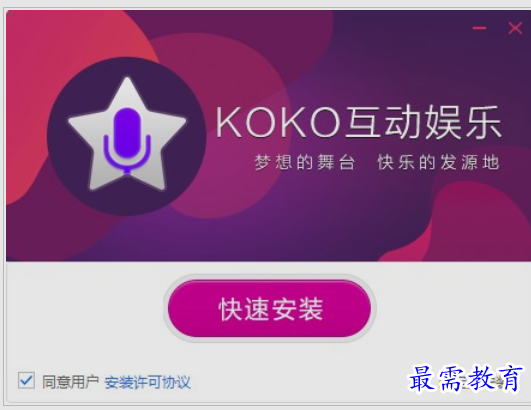The width and height of the screenshot is (531, 410).
Task: Click the 互动娱乐 title text
Action: tap(424, 122)
